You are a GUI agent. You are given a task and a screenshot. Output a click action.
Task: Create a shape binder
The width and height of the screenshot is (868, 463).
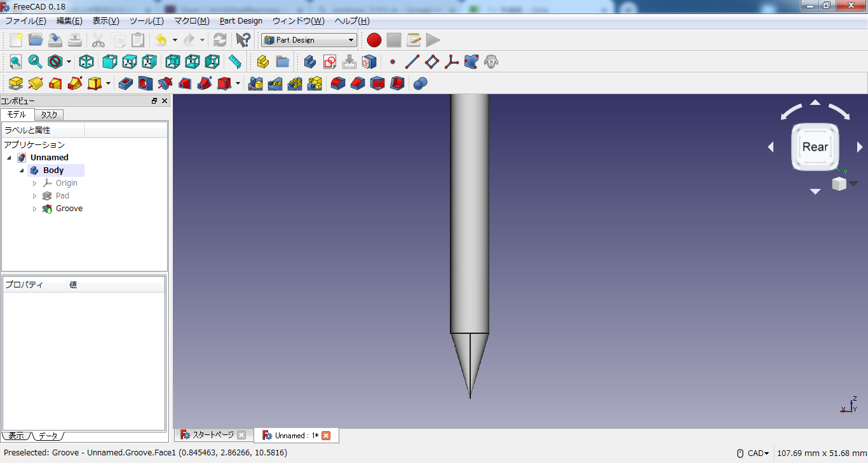471,62
